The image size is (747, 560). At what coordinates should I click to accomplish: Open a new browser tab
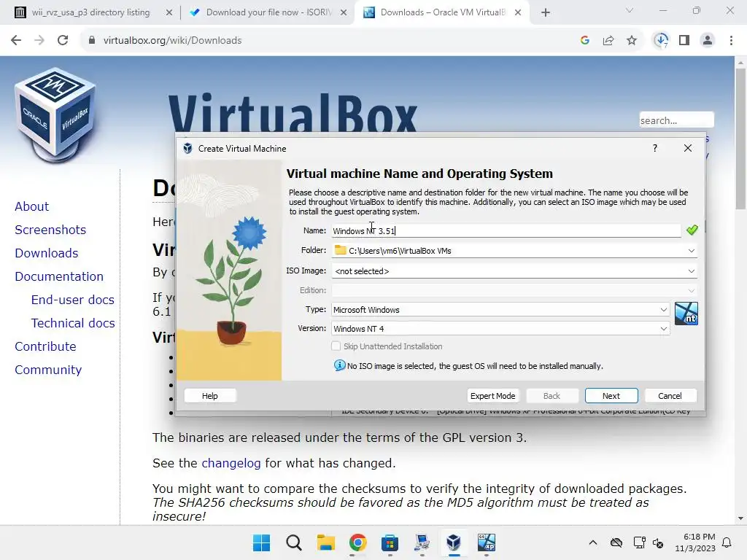click(546, 13)
